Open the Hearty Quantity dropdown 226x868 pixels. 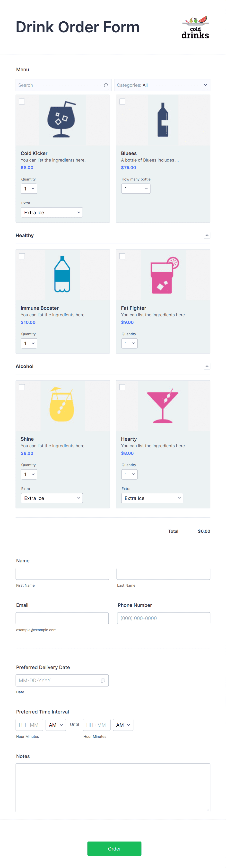[x=129, y=474]
